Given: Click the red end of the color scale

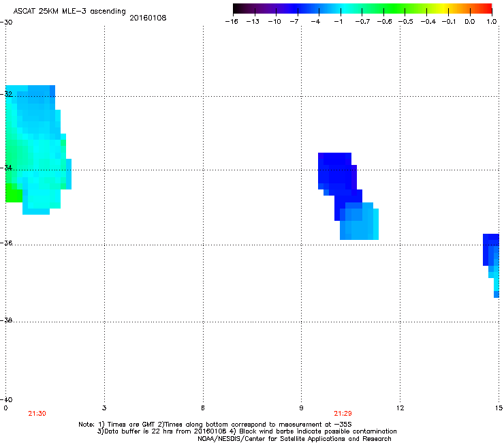Looking at the screenshot, I should pos(487,8).
